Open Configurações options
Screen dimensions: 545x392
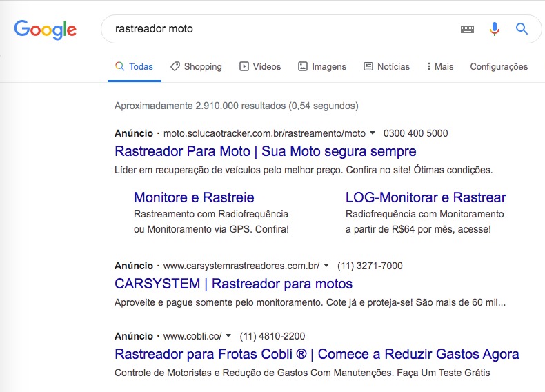tap(499, 66)
